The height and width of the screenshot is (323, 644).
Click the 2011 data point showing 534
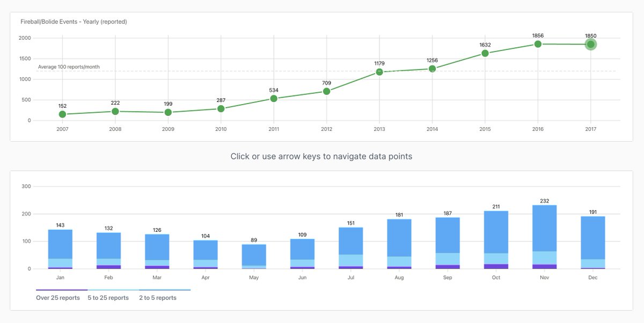tap(273, 98)
